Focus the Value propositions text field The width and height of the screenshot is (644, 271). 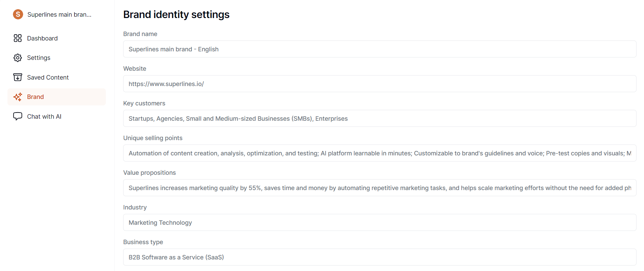(x=379, y=188)
